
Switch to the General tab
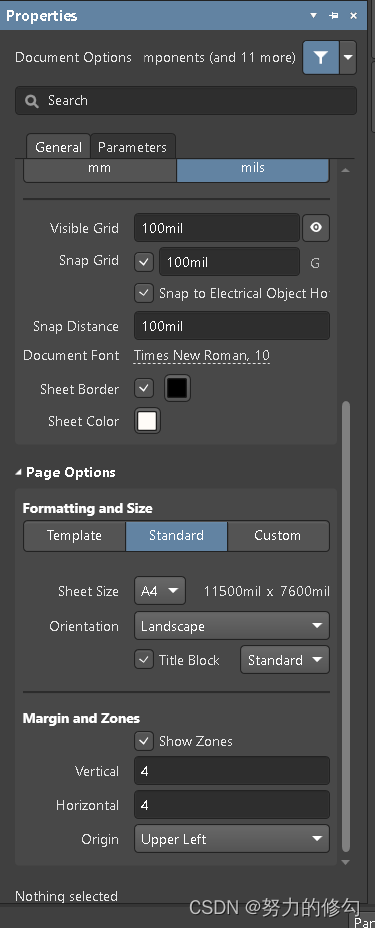[x=59, y=147]
